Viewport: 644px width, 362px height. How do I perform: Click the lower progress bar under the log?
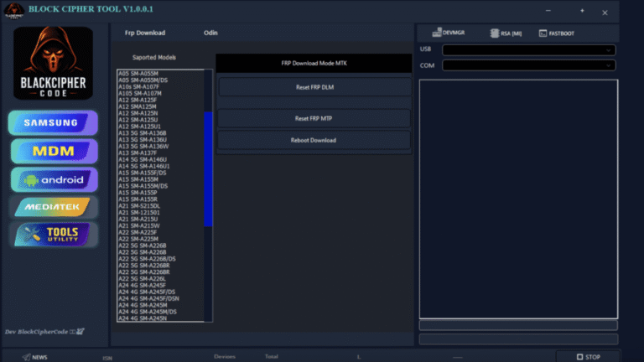518,339
